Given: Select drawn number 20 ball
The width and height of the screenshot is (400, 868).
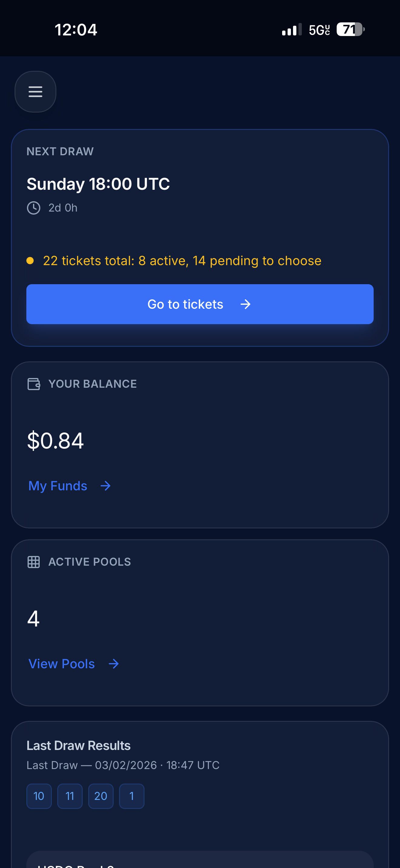Looking at the screenshot, I should 101,796.
